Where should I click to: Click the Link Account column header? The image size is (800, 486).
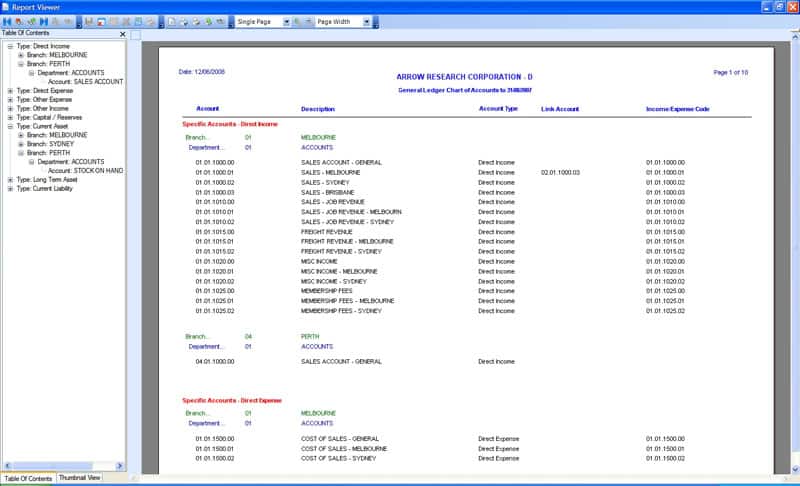pyautogui.click(x=560, y=109)
